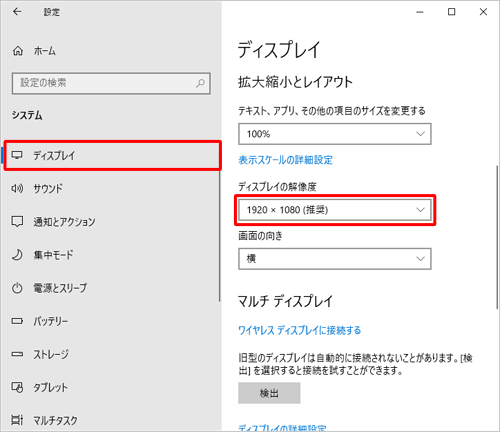Open the 電源とスリープ settings category
Viewport: 500px width, 432px height.
(x=110, y=288)
